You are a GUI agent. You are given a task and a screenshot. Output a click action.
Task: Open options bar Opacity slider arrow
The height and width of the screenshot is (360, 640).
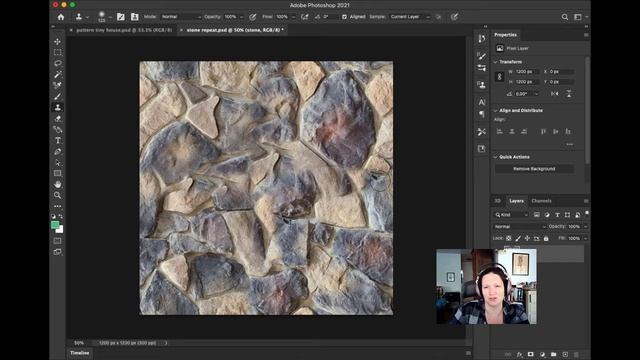click(x=241, y=17)
